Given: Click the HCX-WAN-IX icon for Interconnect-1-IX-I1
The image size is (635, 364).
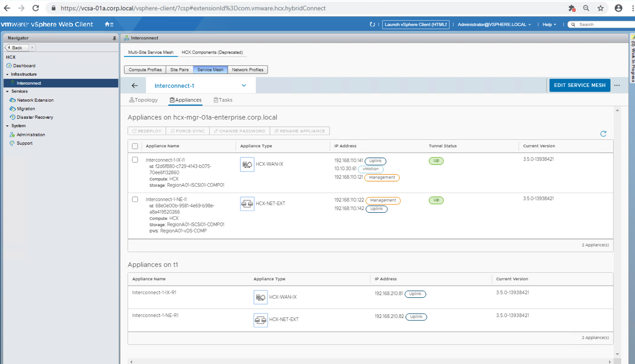Looking at the screenshot, I should 247,164.
